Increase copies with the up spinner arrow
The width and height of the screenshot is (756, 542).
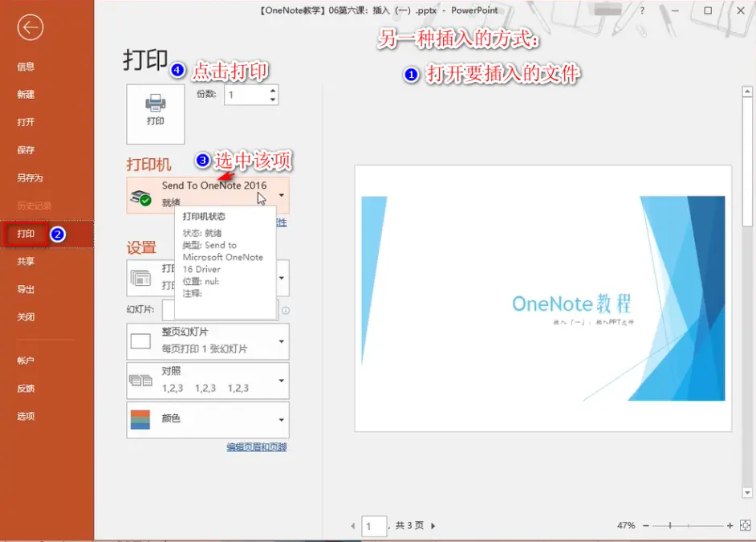tap(273, 90)
